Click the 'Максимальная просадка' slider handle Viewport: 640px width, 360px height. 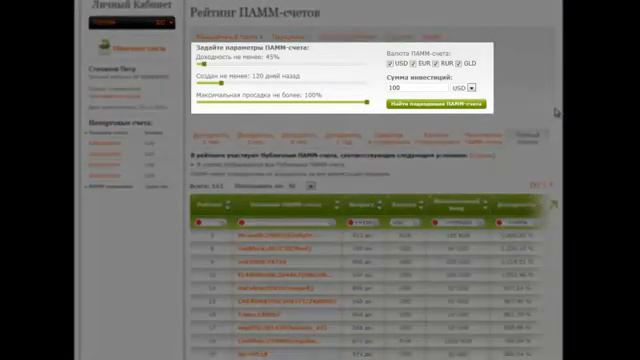pyautogui.click(x=367, y=102)
